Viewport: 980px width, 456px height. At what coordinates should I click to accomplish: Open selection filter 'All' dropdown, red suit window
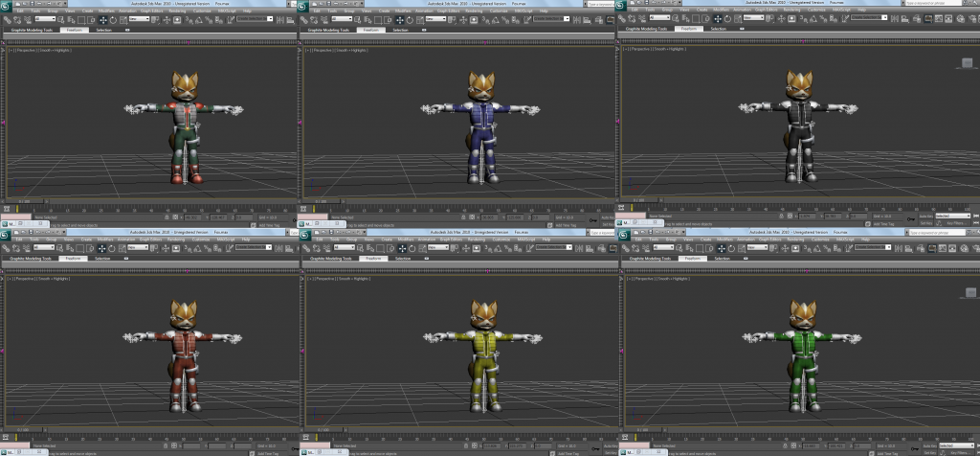click(44, 247)
